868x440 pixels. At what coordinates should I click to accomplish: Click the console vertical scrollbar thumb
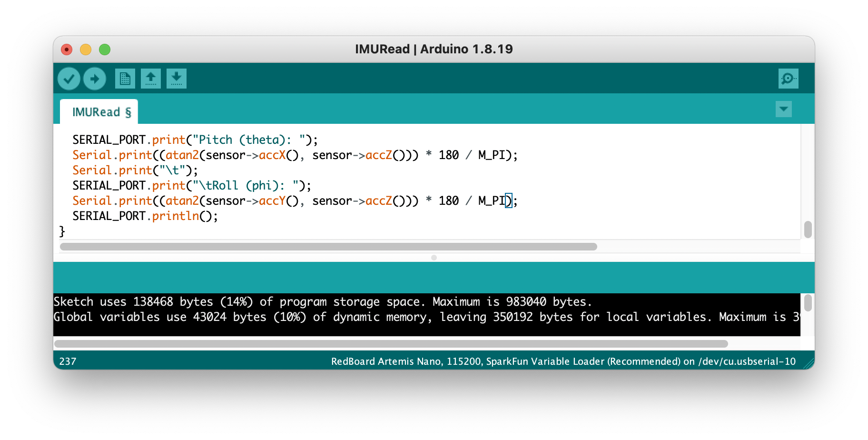808,303
